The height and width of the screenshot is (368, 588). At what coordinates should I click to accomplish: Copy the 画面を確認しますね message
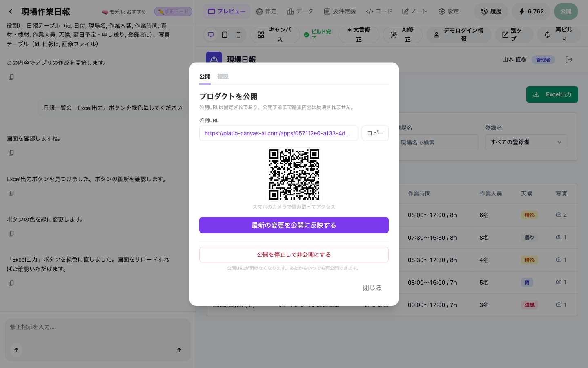click(x=11, y=153)
